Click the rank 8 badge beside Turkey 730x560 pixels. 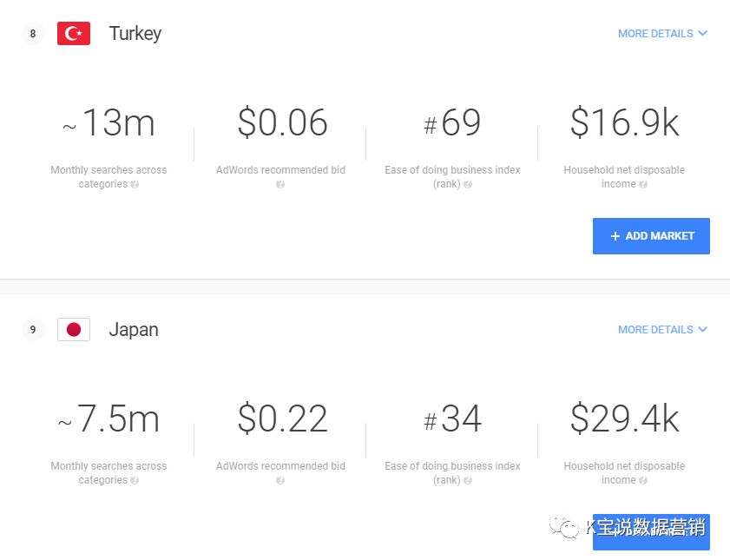coord(33,34)
